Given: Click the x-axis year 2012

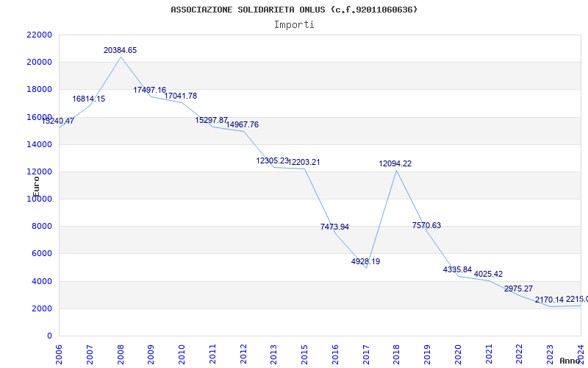Looking at the screenshot, I should 243,354.
